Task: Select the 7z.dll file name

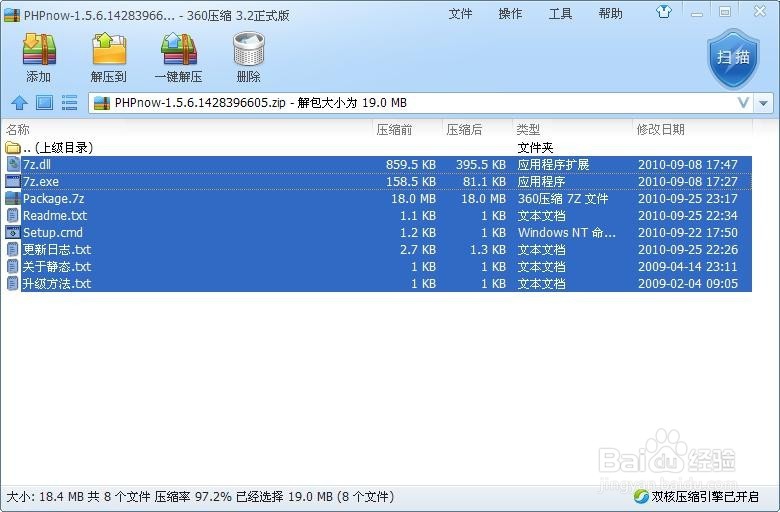Action: [x=37, y=164]
